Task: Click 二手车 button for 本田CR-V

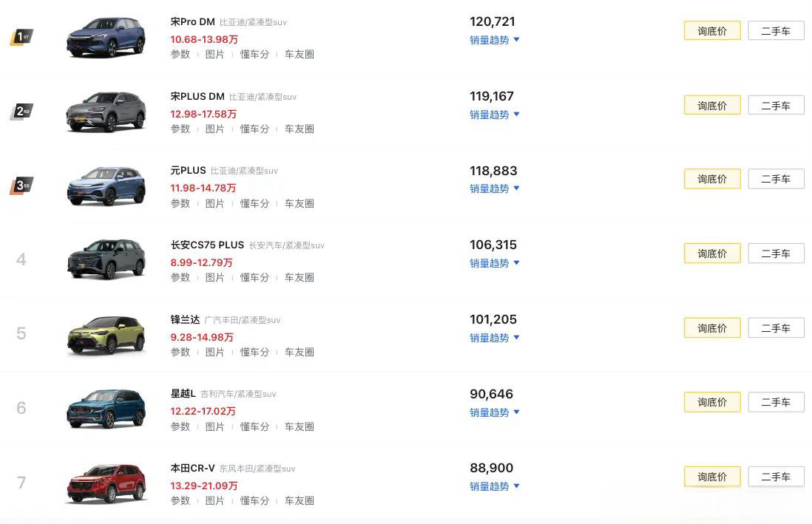Action: point(776,477)
